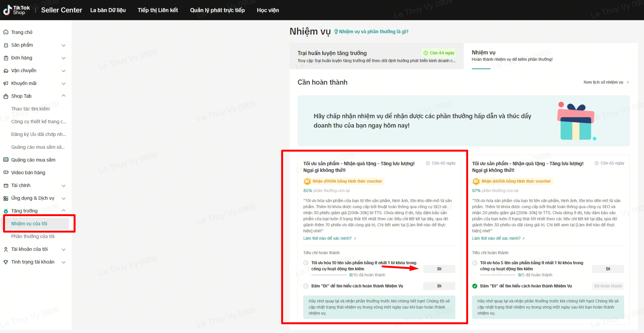Click the 0/10 đã hoàn thành progress text
Image resolution: width=644 pixels, height=333 pixels.
(x=367, y=275)
